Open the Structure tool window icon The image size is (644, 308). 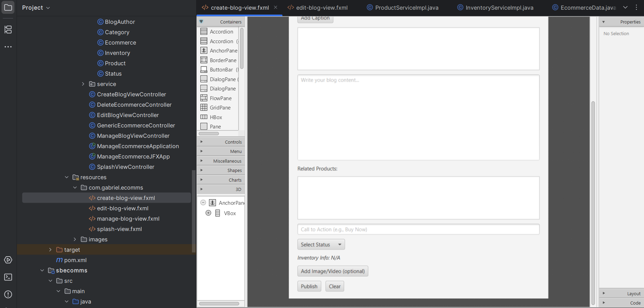pos(8,29)
